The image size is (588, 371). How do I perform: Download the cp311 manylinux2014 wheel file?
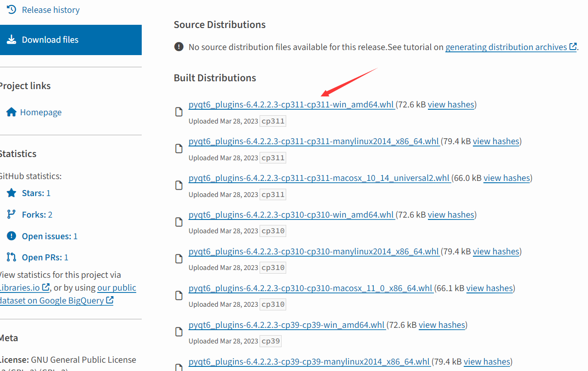[x=314, y=141]
